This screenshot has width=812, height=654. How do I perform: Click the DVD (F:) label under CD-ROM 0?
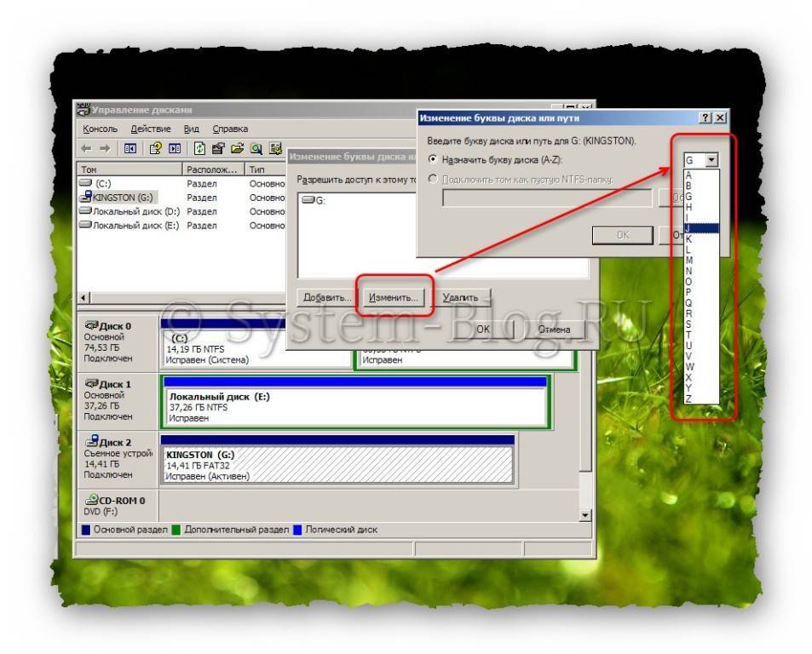click(x=101, y=511)
